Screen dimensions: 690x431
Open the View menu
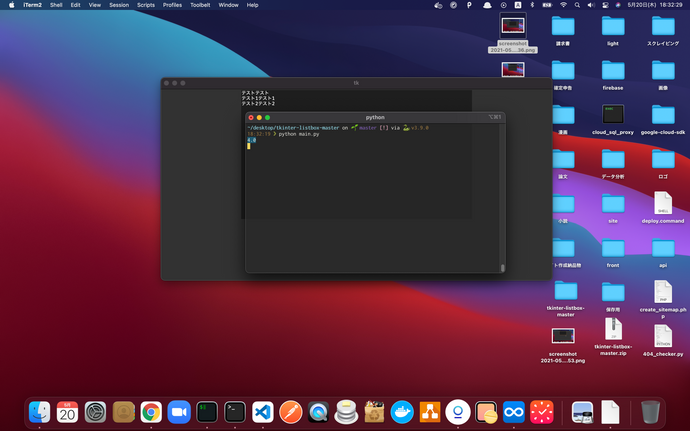95,5
